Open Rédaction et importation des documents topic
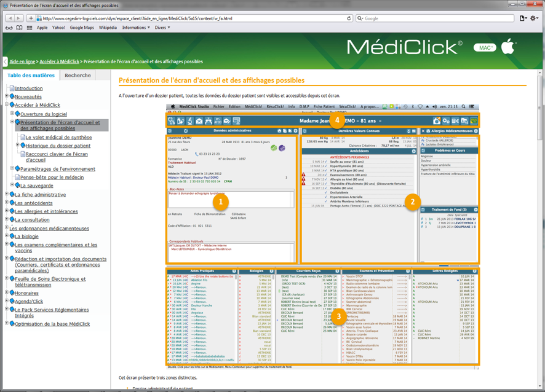The height and width of the screenshot is (392, 545). pyautogui.click(x=60, y=265)
